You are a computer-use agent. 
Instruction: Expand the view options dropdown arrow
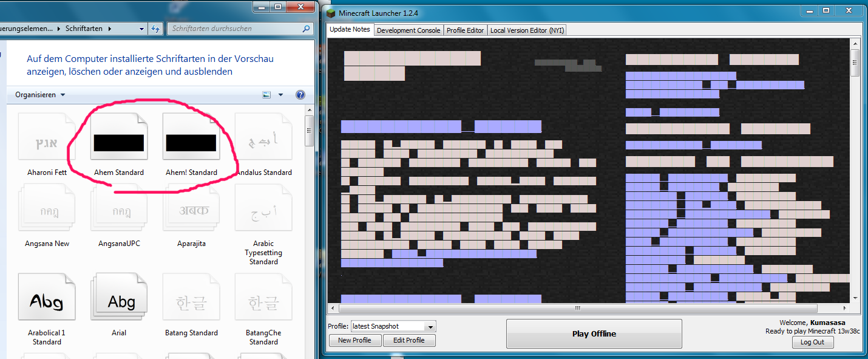click(280, 95)
